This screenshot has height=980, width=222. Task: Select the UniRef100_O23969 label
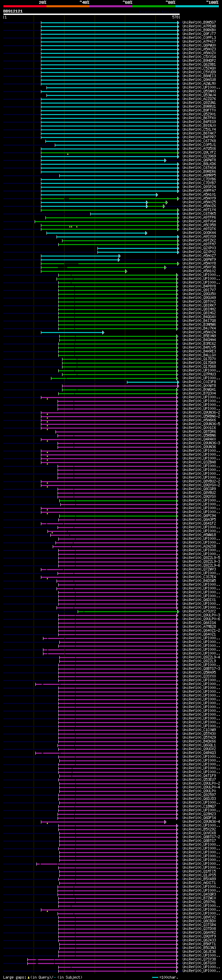pyautogui.click(x=199, y=156)
